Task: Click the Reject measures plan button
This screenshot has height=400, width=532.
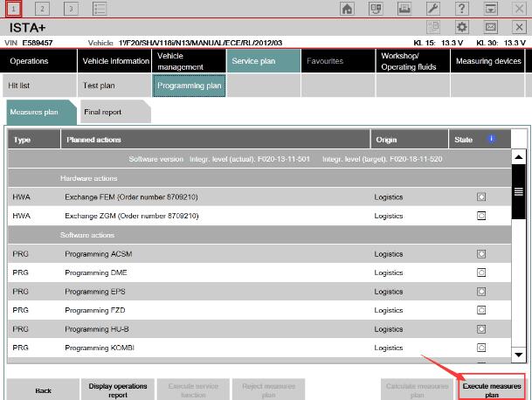Action: click(x=268, y=390)
